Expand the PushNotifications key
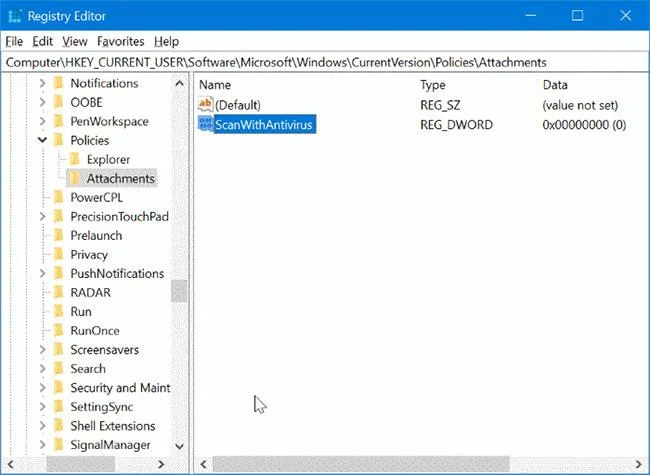Screen dimensions: 650x475 point(42,274)
